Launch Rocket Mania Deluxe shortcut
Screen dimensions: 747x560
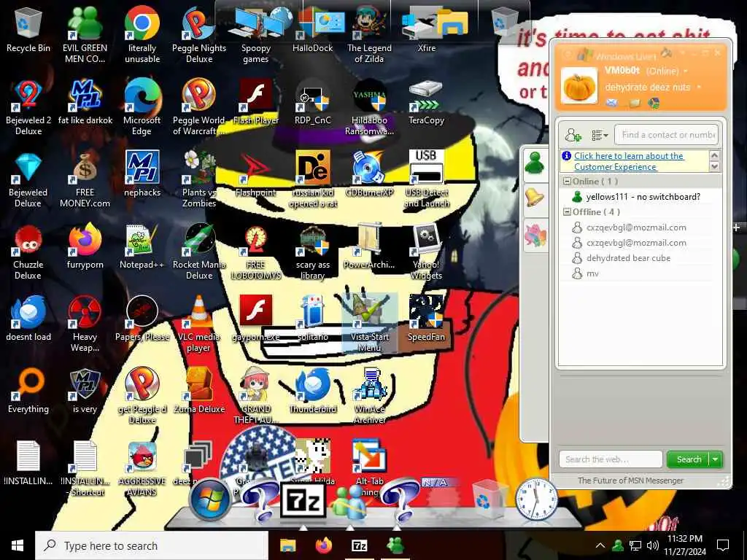pyautogui.click(x=199, y=252)
